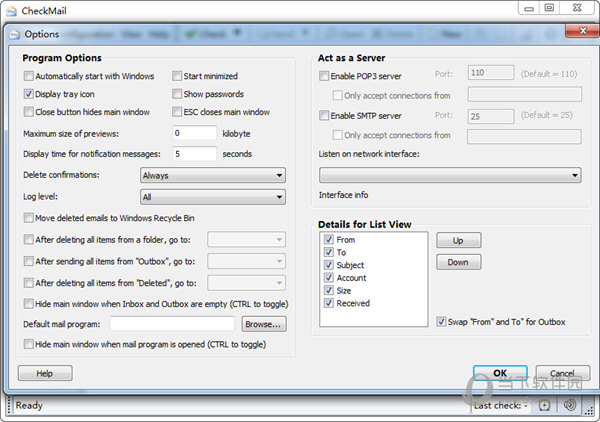Click the Last check status text
Screen dimensions: 600x422
[x=501, y=405]
